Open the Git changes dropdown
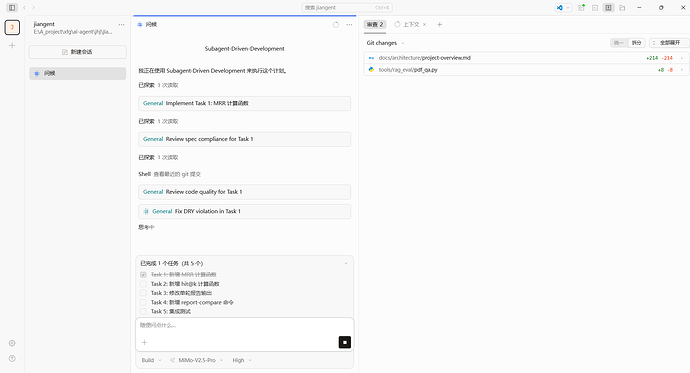This screenshot has width=690, height=373. 385,43
